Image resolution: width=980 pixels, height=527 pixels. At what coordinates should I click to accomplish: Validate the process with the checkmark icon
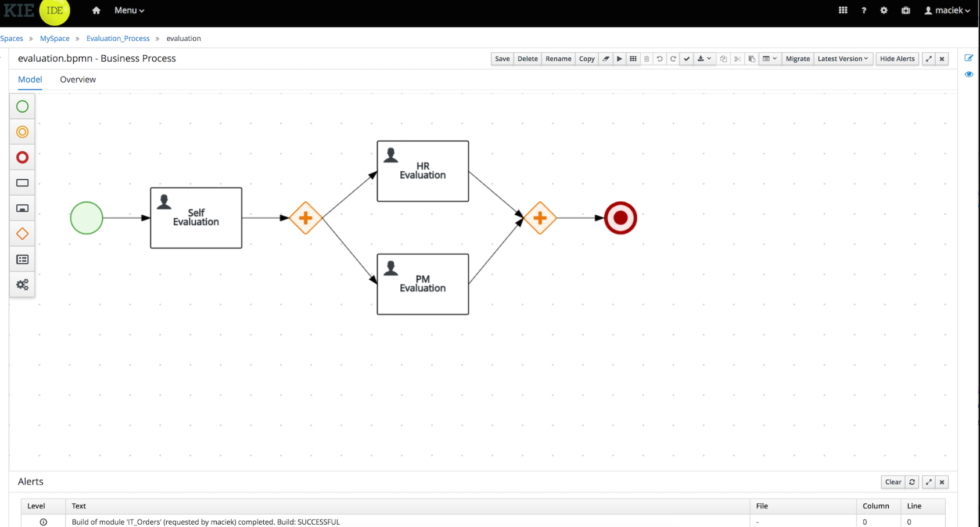click(687, 59)
